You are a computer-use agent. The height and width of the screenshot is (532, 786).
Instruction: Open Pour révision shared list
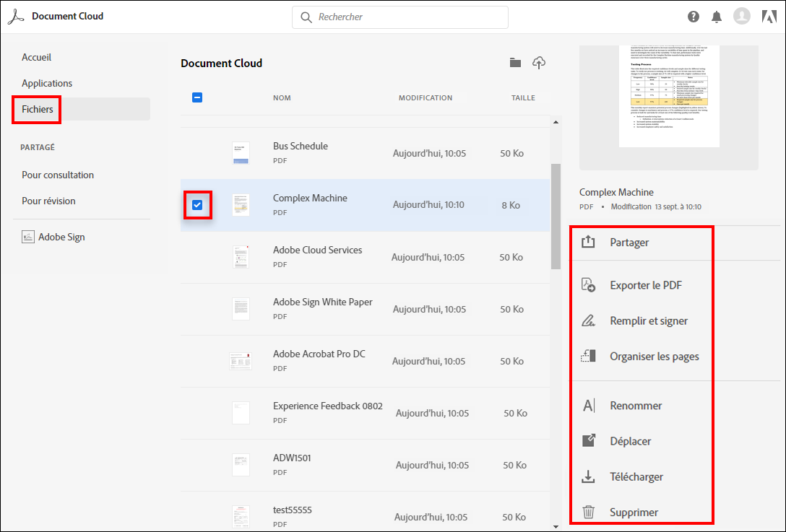pos(48,201)
